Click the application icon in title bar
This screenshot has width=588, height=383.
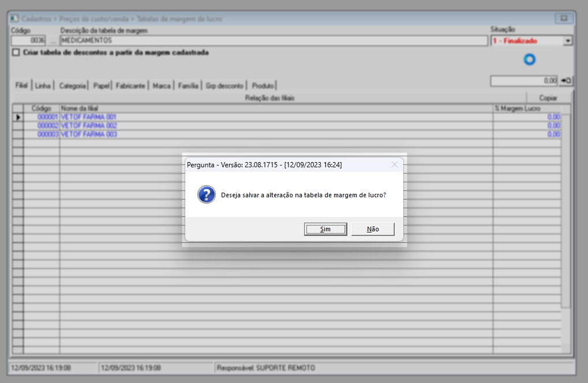coord(14,18)
